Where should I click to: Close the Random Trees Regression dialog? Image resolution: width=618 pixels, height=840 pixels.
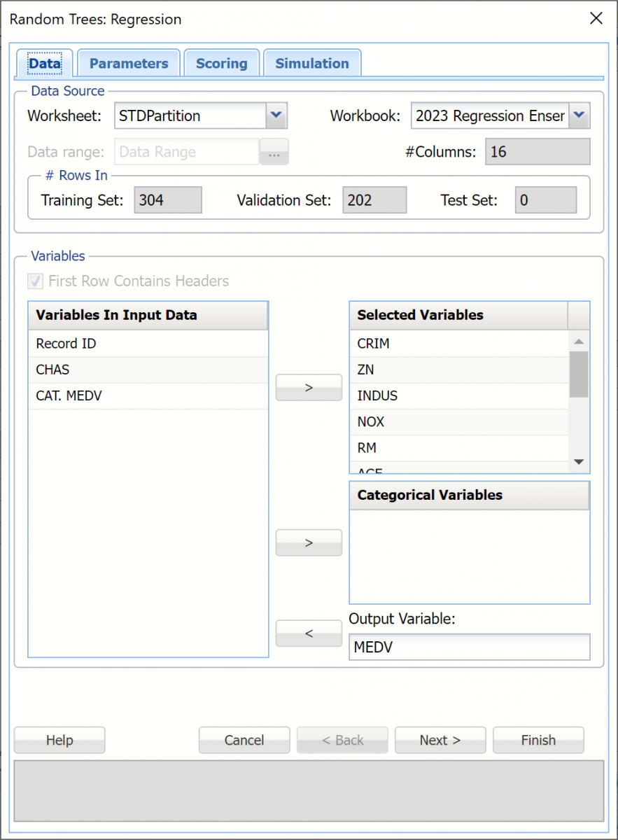[596, 19]
